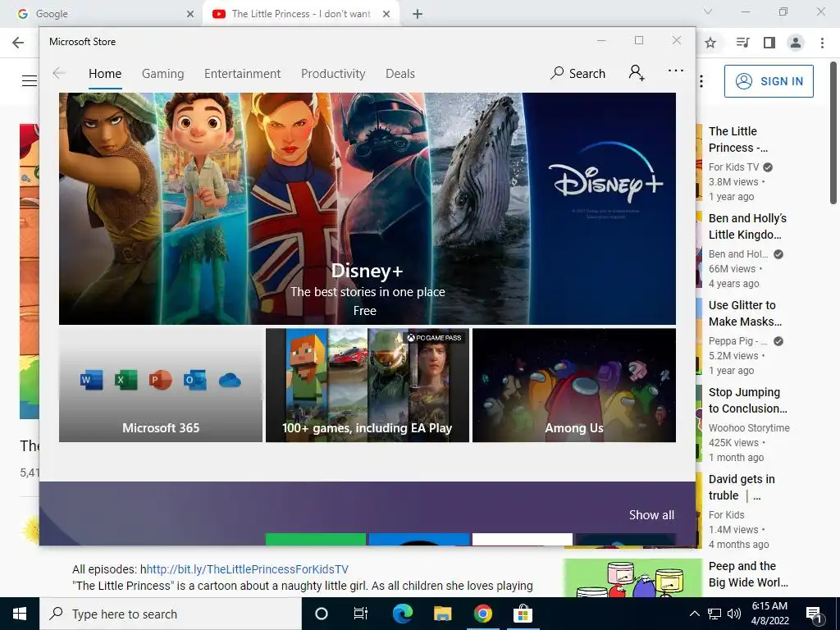The image size is (840, 630).
Task: Switch to the Deals tab
Action: point(400,74)
